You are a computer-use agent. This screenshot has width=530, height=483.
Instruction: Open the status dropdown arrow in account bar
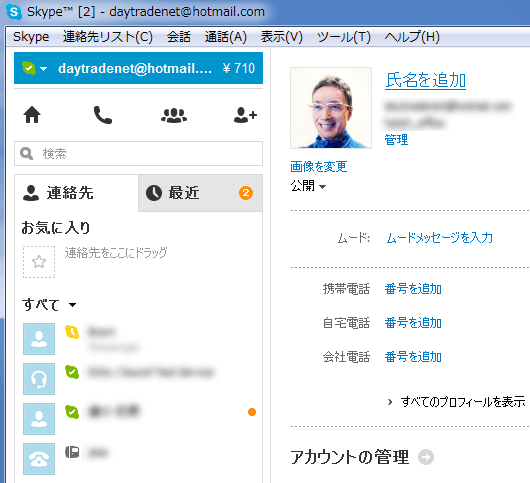[x=44, y=69]
